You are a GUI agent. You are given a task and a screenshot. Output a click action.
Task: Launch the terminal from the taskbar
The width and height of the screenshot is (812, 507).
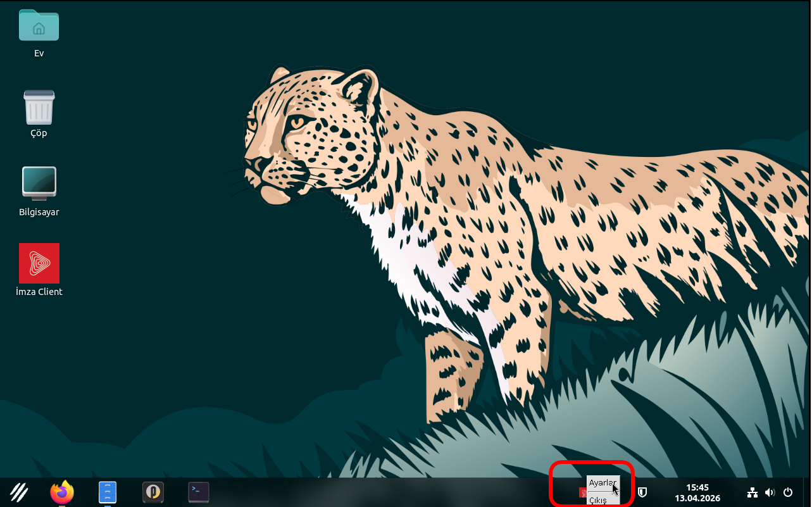pos(199,492)
